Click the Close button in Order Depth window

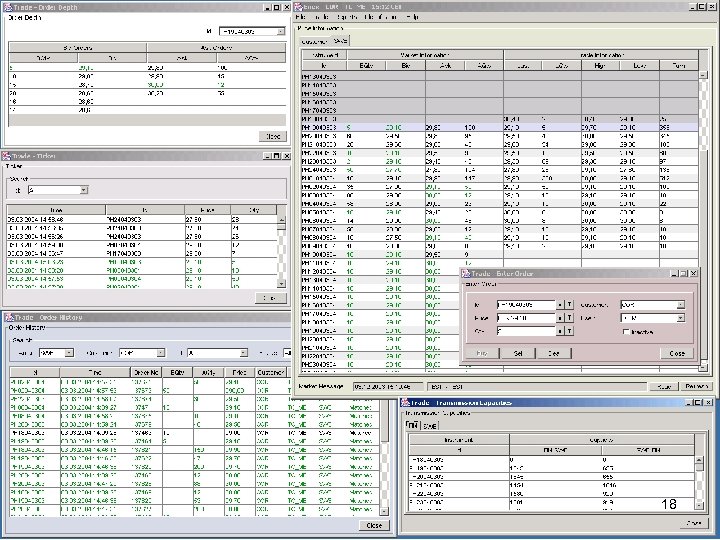(271, 136)
